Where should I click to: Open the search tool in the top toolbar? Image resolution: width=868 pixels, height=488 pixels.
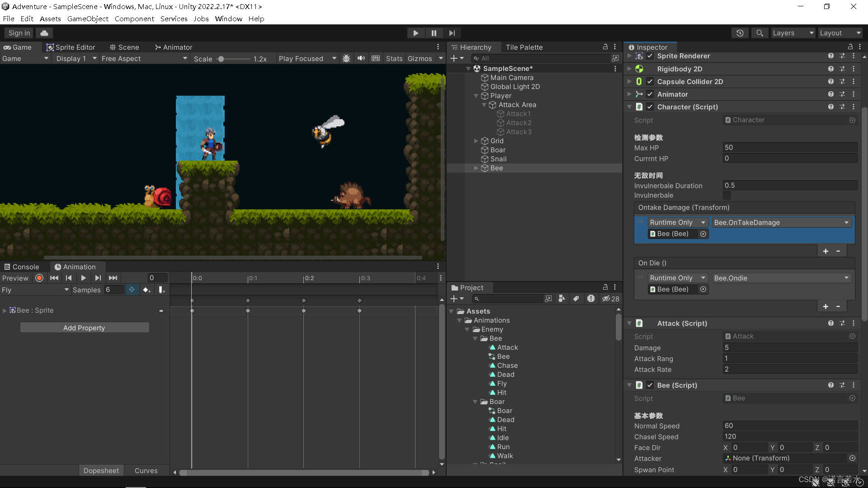[x=759, y=33]
